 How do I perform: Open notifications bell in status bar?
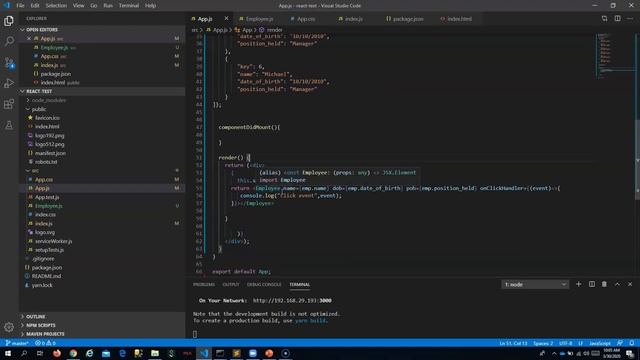(x=632, y=343)
